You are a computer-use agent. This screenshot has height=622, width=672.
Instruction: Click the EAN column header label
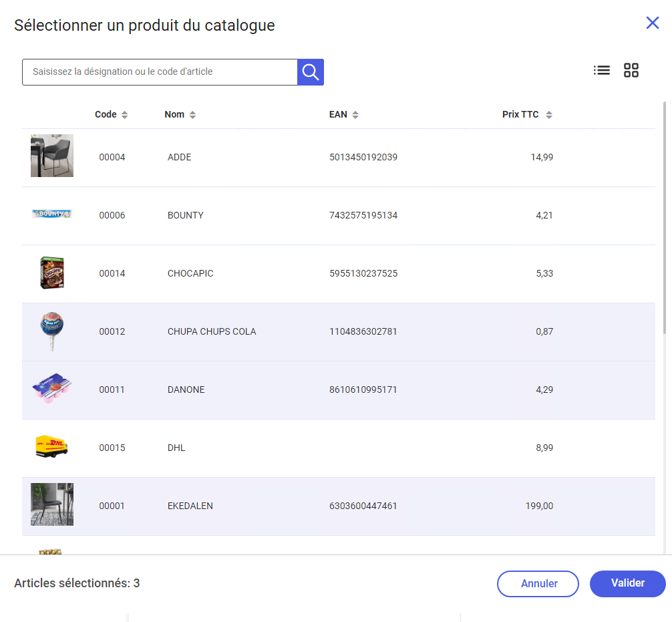338,114
